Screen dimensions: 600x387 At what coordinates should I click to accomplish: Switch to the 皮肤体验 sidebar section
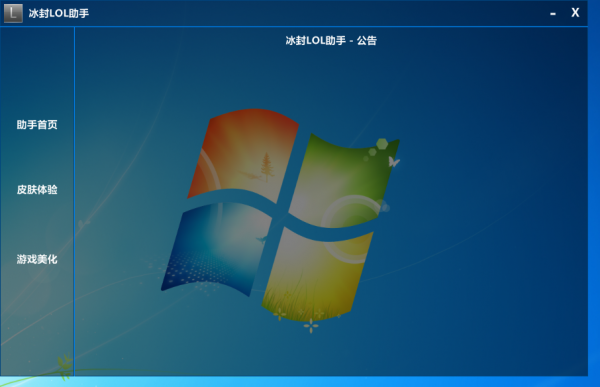click(x=37, y=190)
